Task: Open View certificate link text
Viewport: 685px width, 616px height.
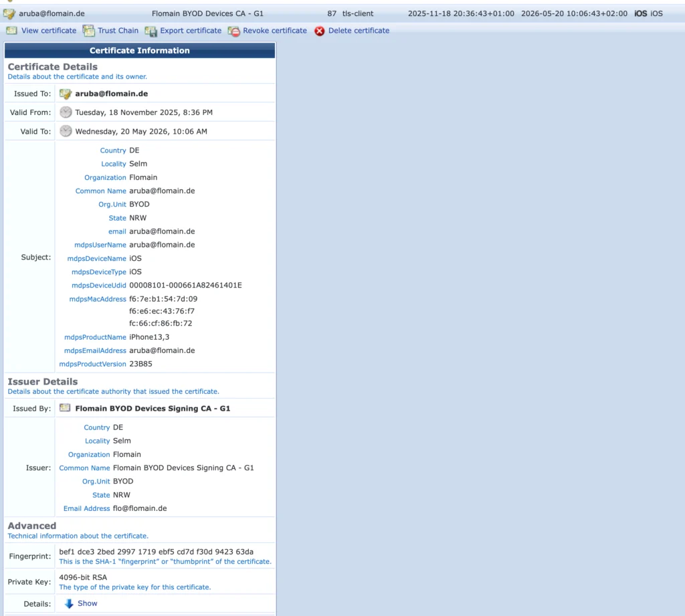Action: point(49,31)
